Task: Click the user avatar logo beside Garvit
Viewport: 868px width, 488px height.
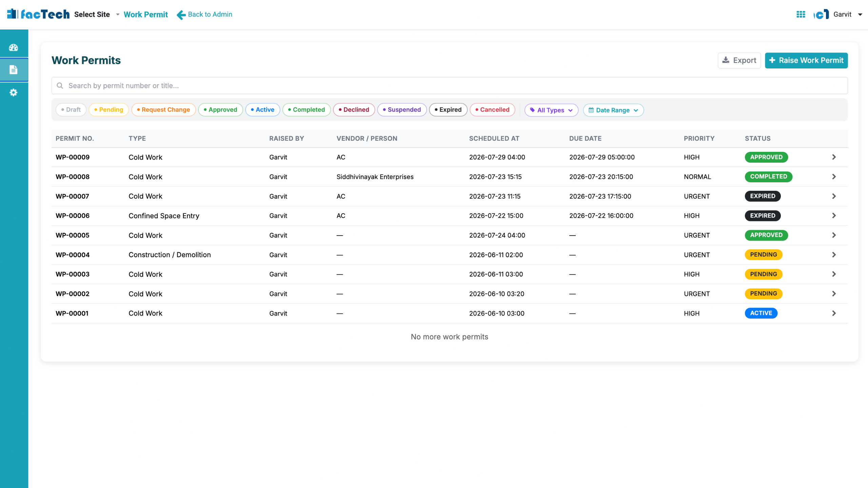Action: click(x=821, y=14)
